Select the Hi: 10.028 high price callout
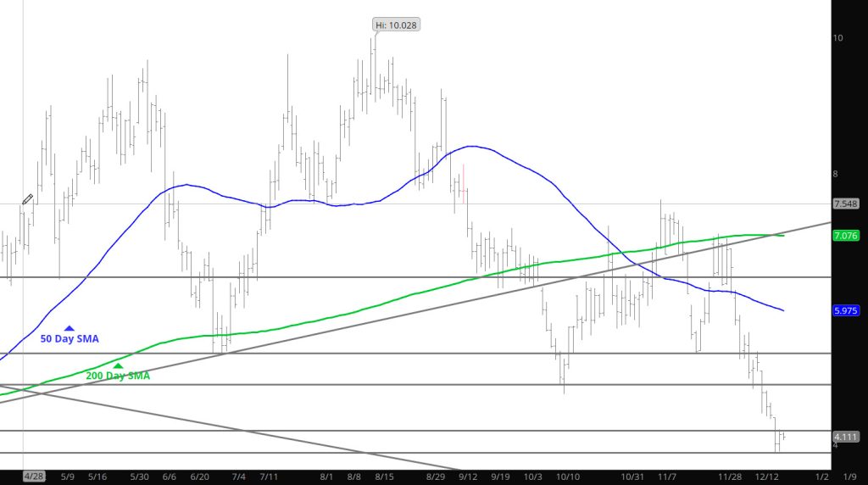Screen dimensions: 868x485 [x=397, y=25]
